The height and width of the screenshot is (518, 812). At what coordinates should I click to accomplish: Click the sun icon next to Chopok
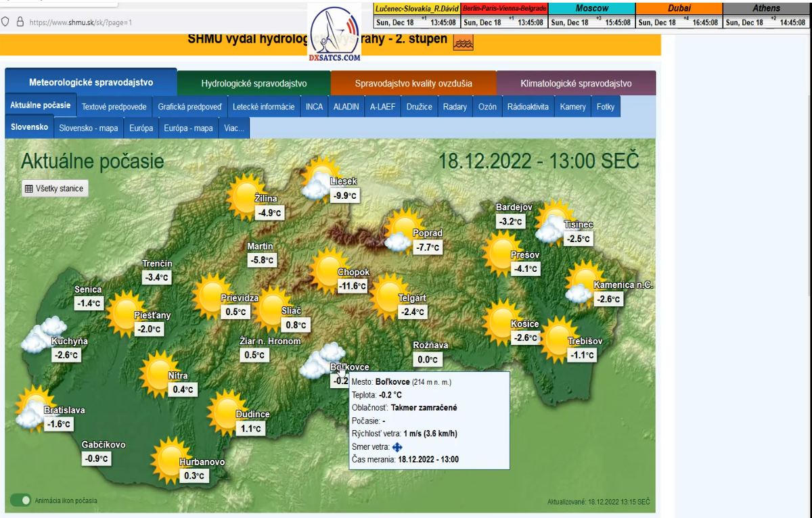coord(328,268)
